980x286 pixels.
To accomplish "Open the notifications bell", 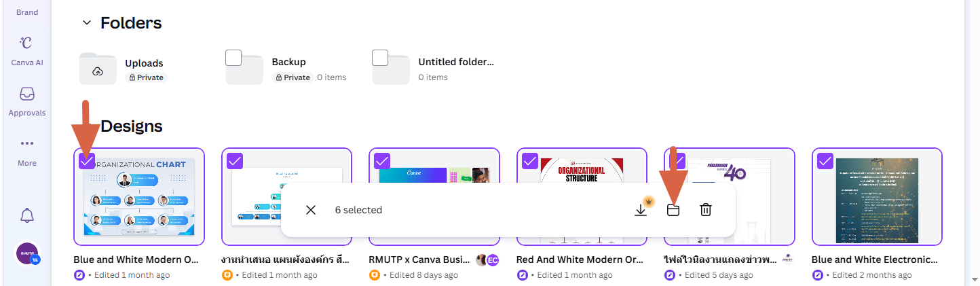I will pyautogui.click(x=27, y=216).
